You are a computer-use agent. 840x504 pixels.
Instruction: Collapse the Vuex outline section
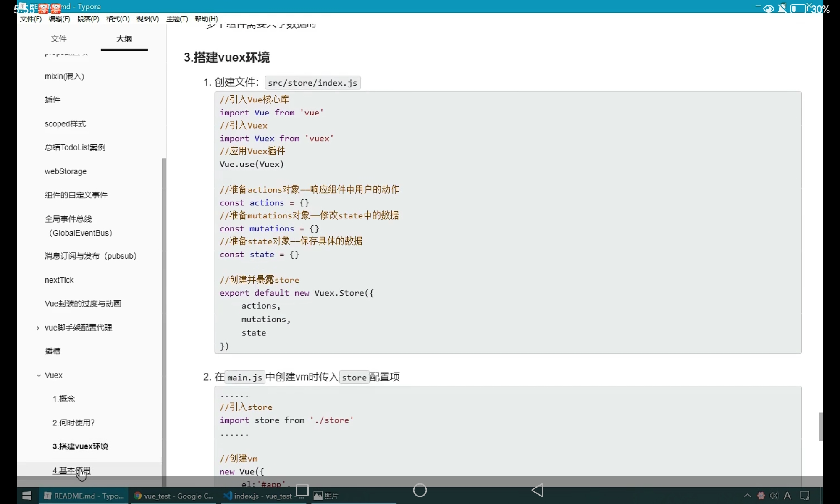click(x=39, y=375)
